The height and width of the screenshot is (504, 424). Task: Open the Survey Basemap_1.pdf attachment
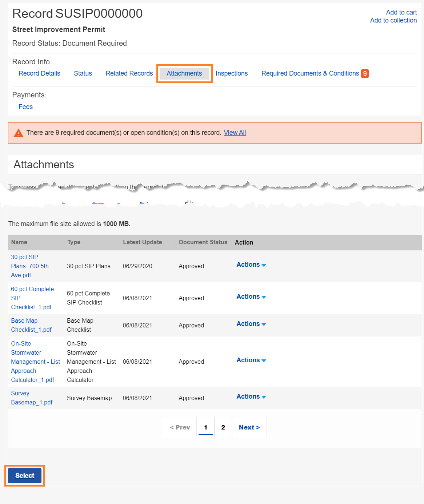click(x=31, y=398)
